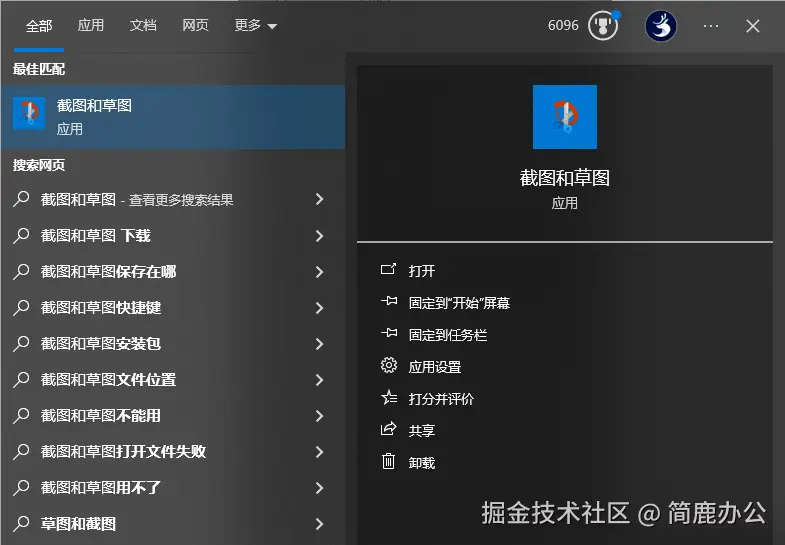Close the search panel
The width and height of the screenshot is (785, 545).
point(752,26)
